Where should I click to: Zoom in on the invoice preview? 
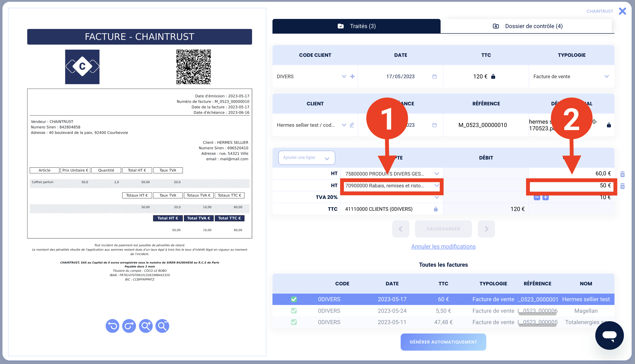tap(146, 326)
